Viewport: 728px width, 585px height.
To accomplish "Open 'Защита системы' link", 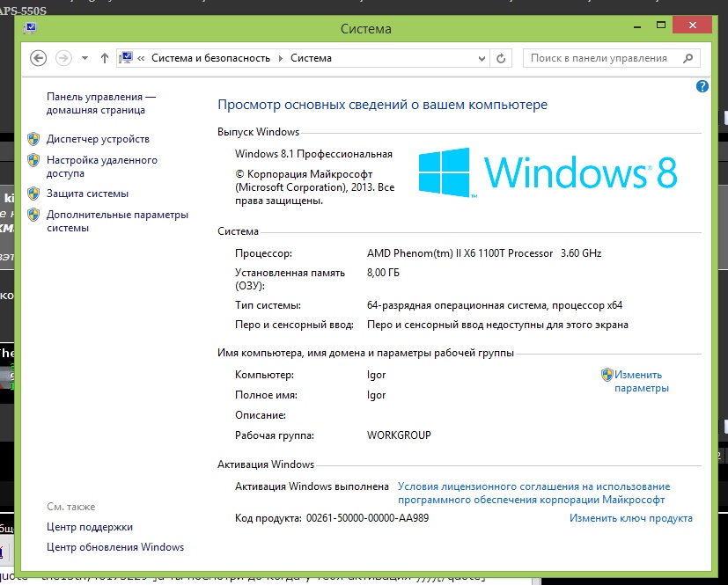I will [x=87, y=194].
